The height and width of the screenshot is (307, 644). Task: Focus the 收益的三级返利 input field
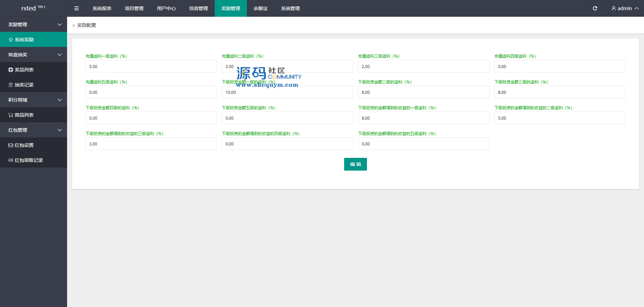pyautogui.click(x=151, y=144)
